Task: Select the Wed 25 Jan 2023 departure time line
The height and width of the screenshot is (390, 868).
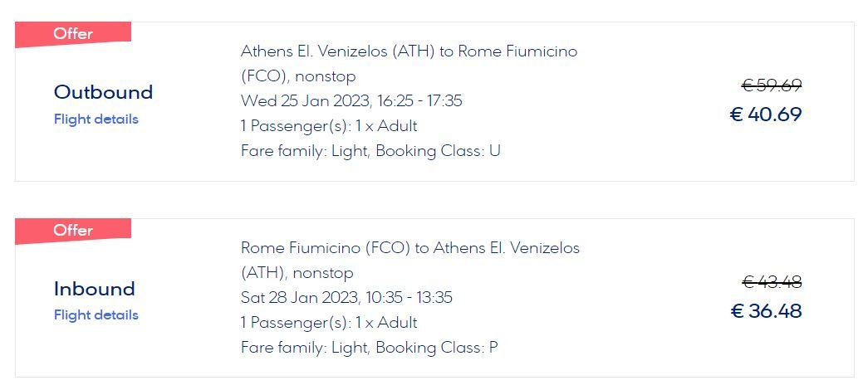Action: click(x=351, y=100)
